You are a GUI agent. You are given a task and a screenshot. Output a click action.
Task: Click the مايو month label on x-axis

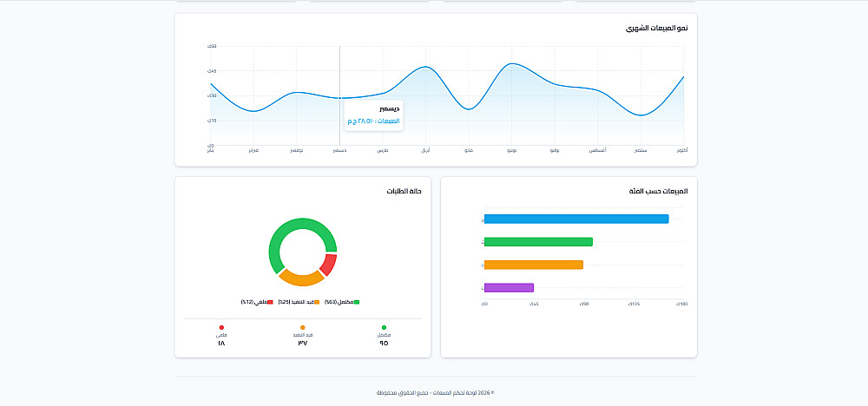coord(469,150)
